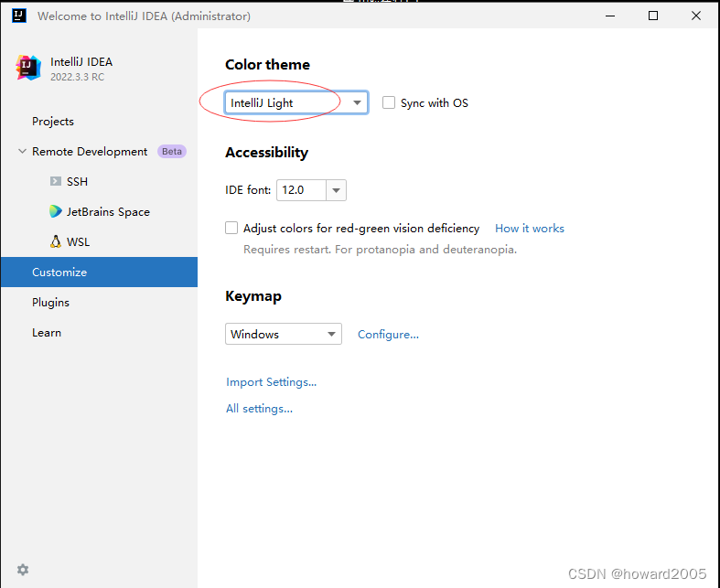
Task: Toggle red-green vision deficiency checkbox
Action: (231, 228)
